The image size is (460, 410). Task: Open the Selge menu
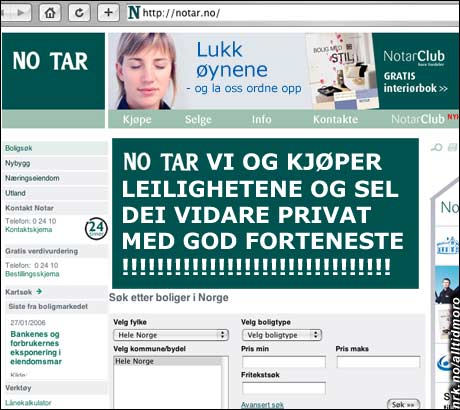pyautogui.click(x=198, y=119)
